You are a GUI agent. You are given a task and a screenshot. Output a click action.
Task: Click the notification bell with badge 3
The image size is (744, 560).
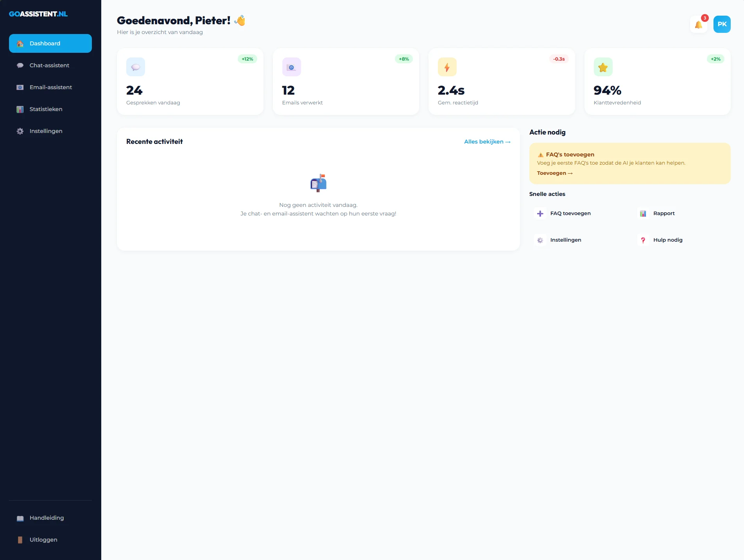pos(698,24)
